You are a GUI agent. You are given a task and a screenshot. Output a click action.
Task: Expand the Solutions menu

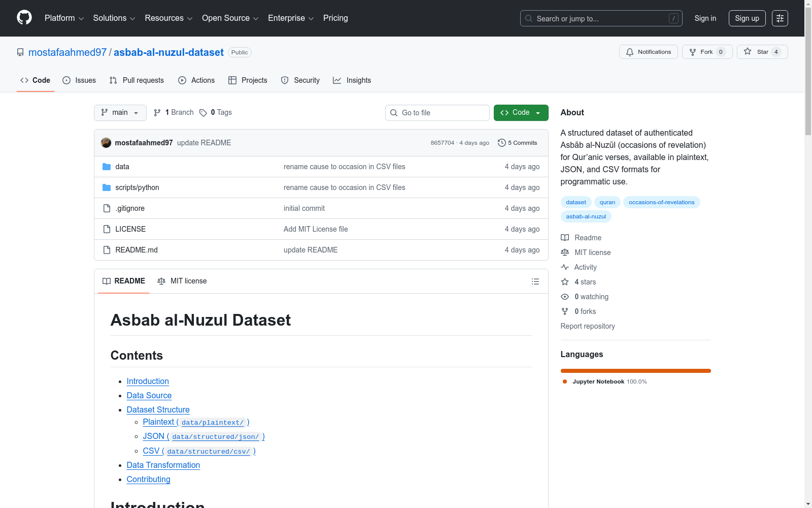click(x=114, y=18)
